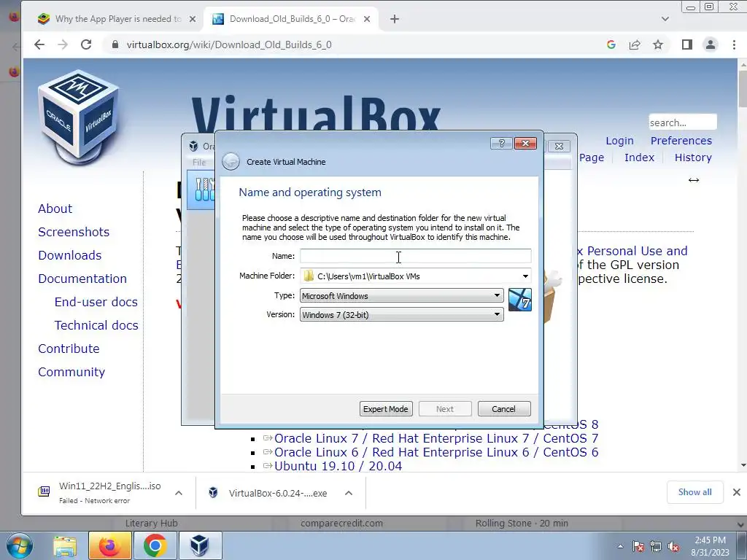Expand the Win11 ISO download options
The height and width of the screenshot is (560, 747).
click(179, 493)
